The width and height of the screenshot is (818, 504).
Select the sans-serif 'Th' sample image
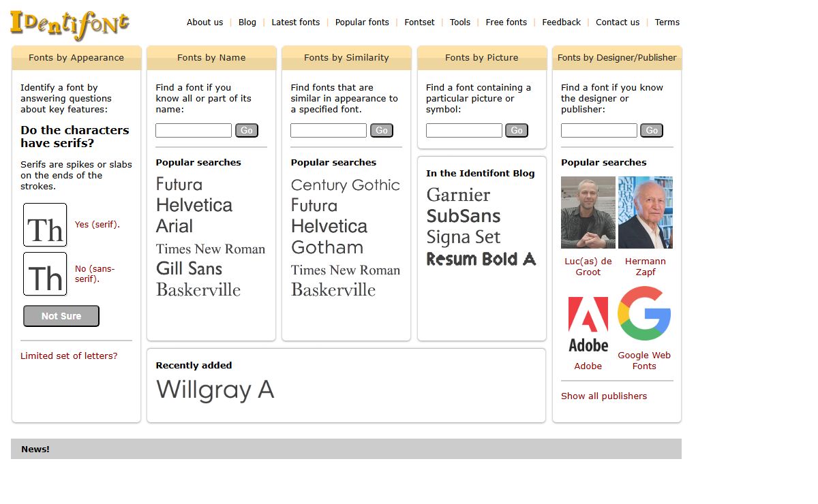45,274
